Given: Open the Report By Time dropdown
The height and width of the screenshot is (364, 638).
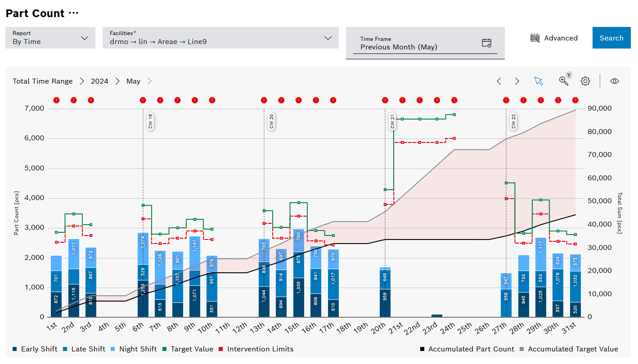Looking at the screenshot, I should click(50, 38).
